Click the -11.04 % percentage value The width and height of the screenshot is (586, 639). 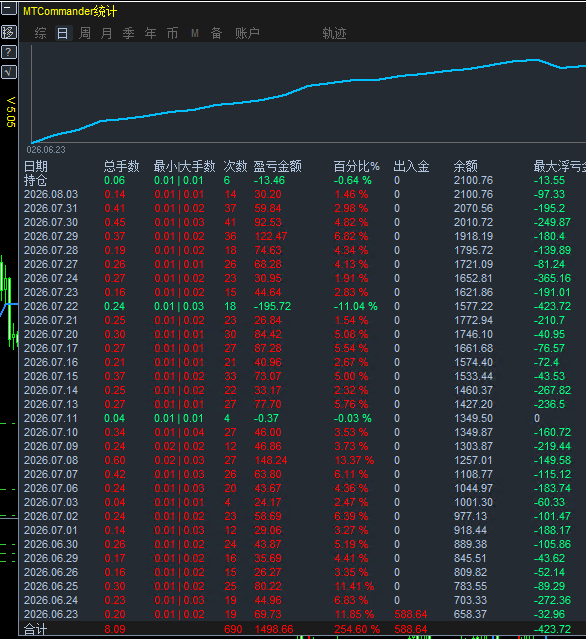click(356, 306)
